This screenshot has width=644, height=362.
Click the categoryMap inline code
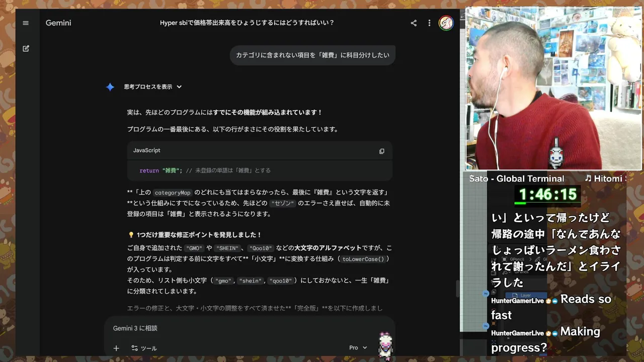coord(173,193)
